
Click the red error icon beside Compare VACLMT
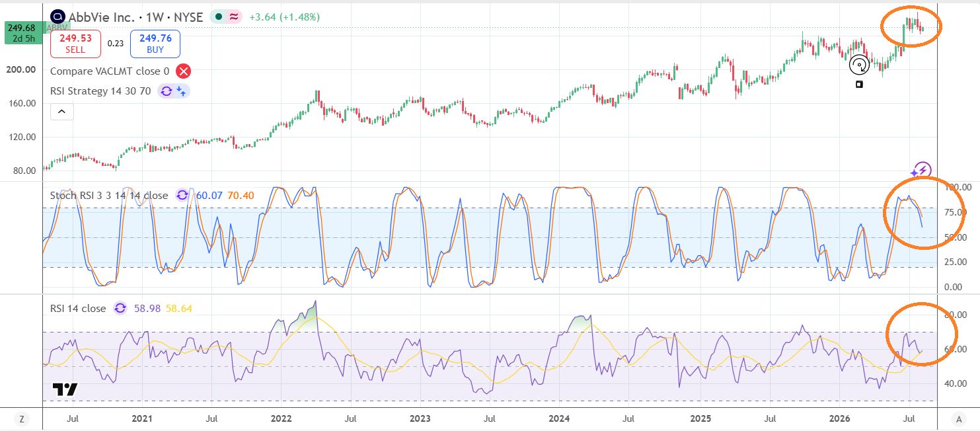(183, 71)
